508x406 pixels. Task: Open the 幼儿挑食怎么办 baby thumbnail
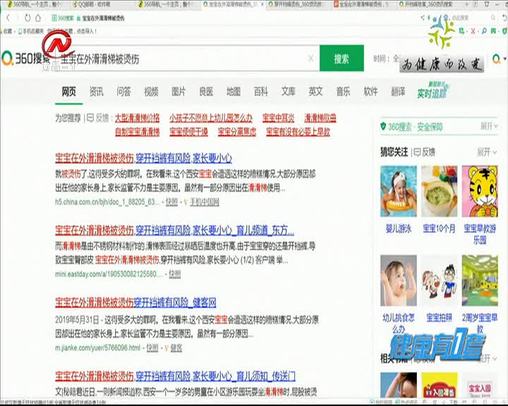398,281
